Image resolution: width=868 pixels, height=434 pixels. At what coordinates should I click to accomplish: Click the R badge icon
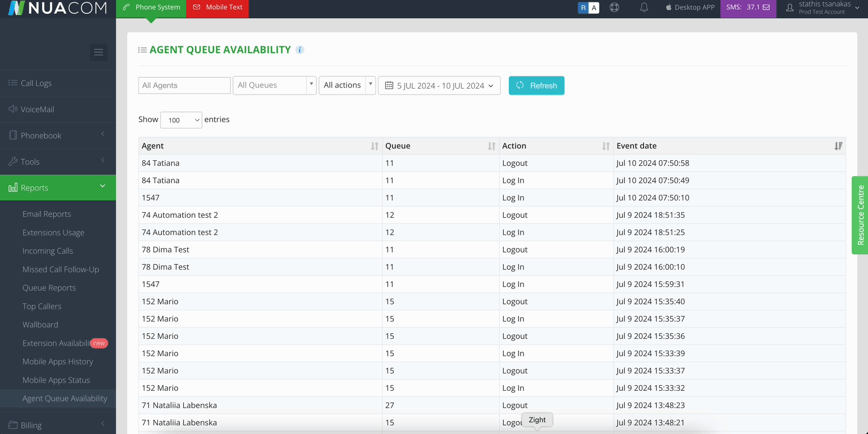click(583, 8)
